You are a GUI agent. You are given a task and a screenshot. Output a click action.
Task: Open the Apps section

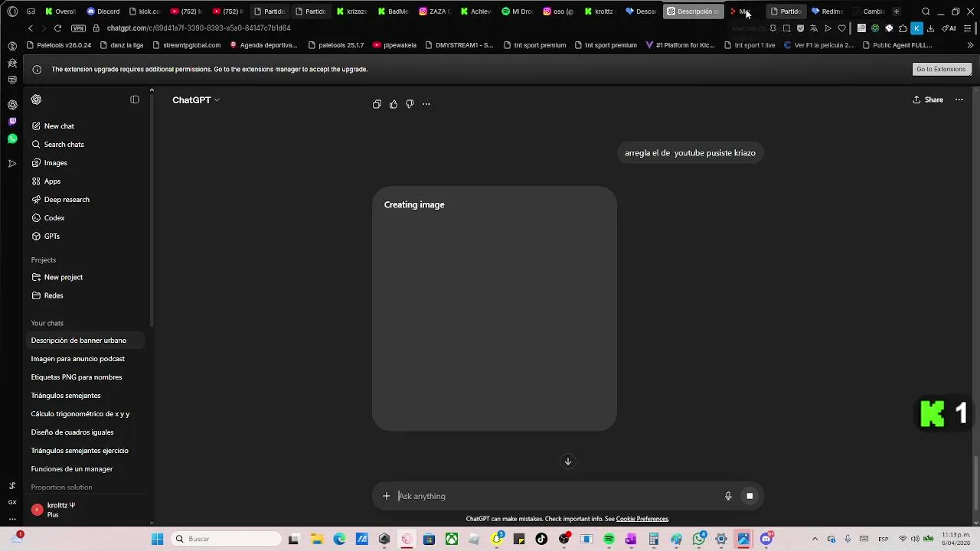[x=86, y=181]
